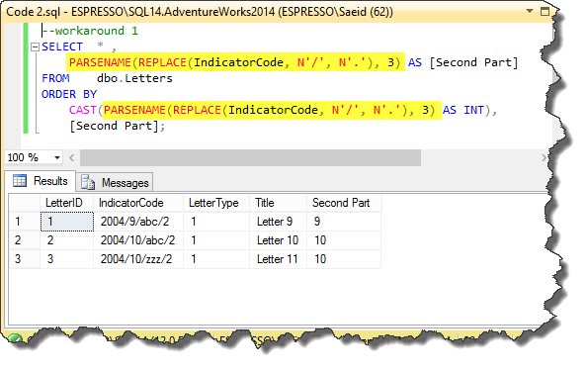The width and height of the screenshot is (588, 371).
Task: Select the Second Part column header
Action: 344,203
